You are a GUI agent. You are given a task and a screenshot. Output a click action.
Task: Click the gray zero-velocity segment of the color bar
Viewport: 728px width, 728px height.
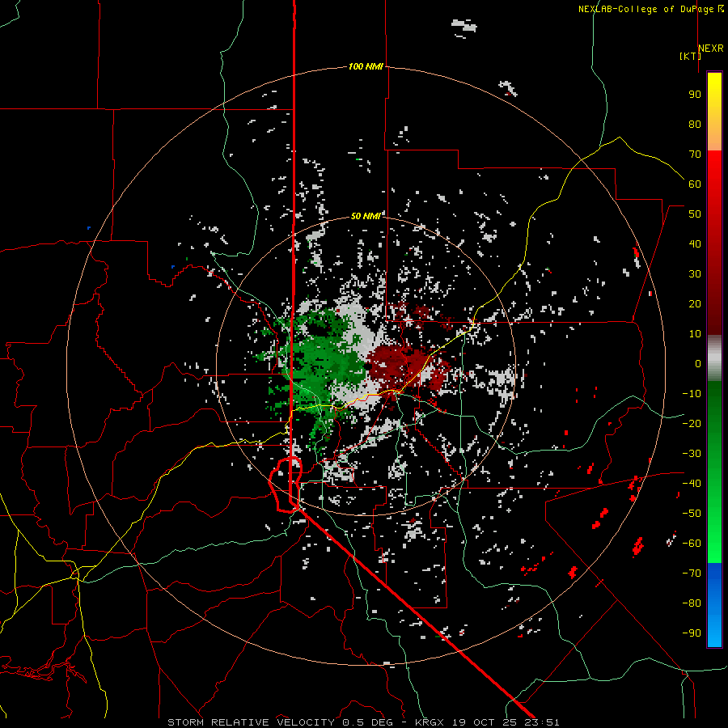click(714, 358)
